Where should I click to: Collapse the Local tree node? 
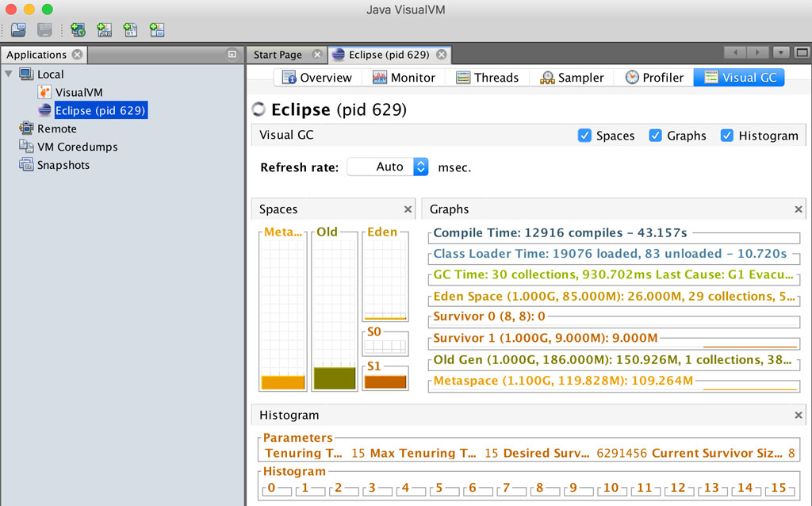9,74
